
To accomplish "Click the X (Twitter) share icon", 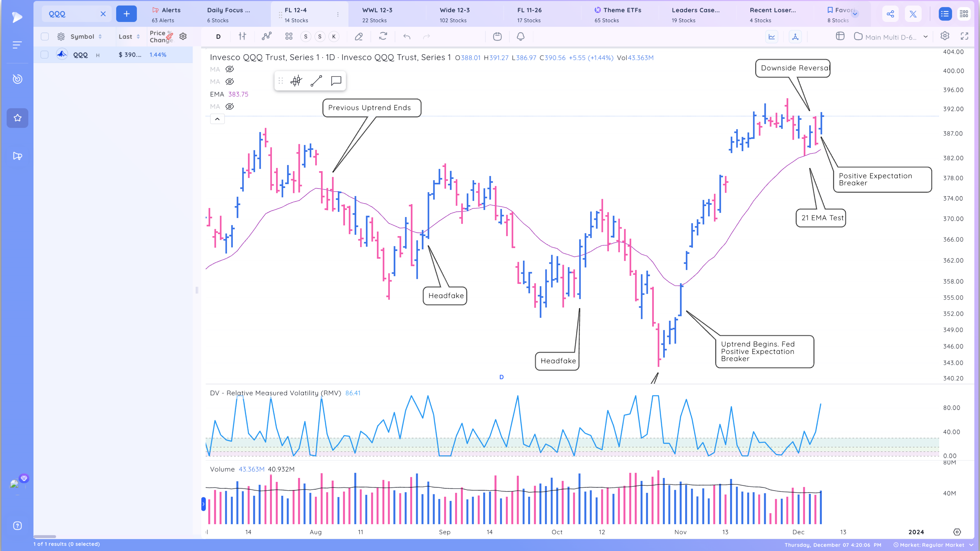I will [913, 14].
